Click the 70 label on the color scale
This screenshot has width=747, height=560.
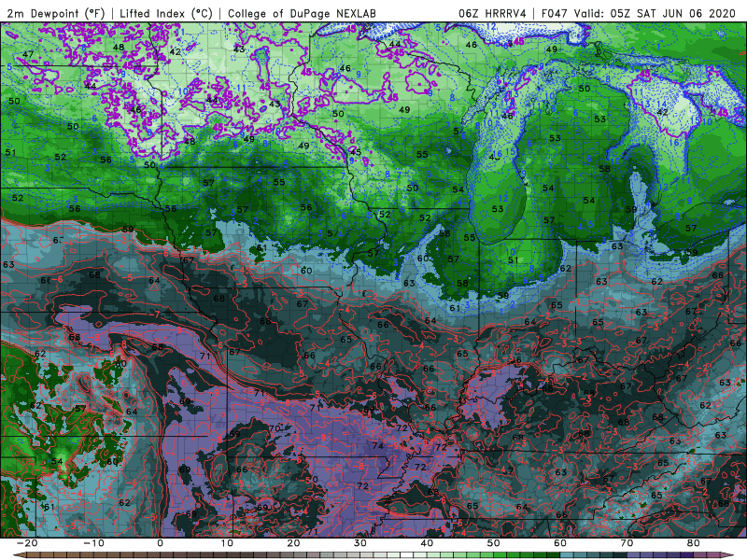pos(627,543)
